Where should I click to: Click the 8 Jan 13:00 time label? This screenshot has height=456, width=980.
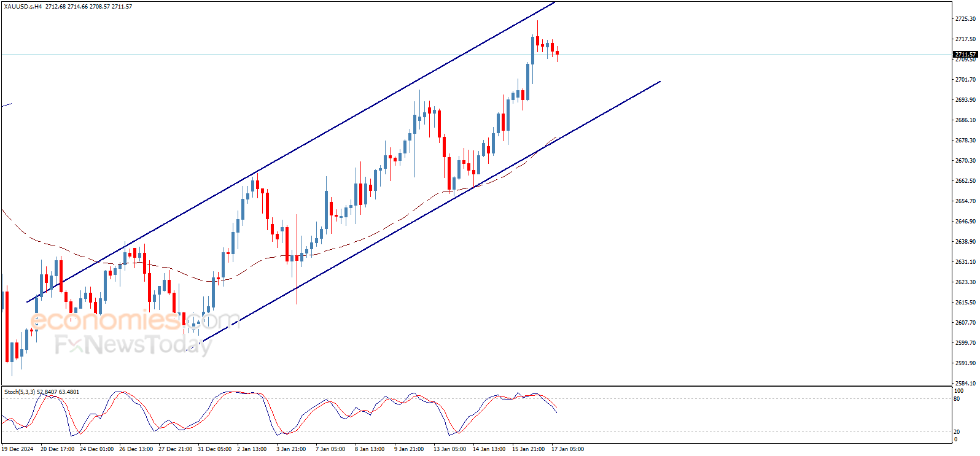pyautogui.click(x=370, y=449)
